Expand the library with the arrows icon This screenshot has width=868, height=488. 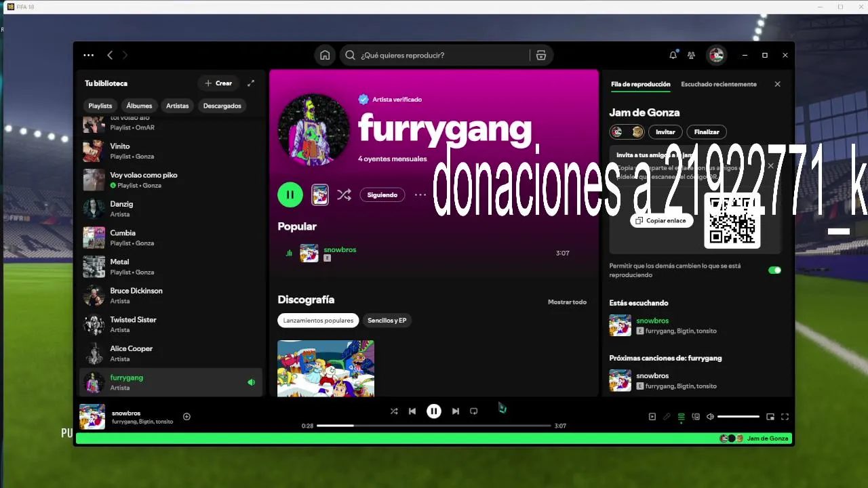coord(251,83)
